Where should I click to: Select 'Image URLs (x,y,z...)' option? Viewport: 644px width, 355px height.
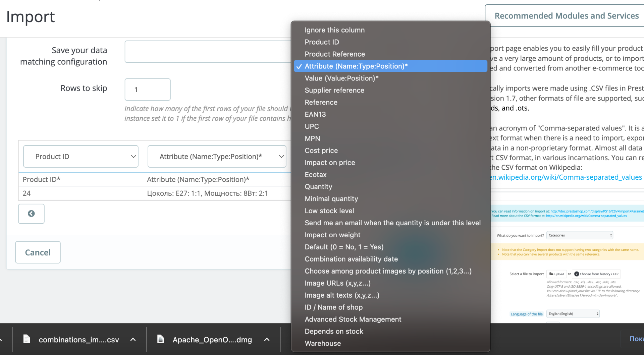[390, 284]
